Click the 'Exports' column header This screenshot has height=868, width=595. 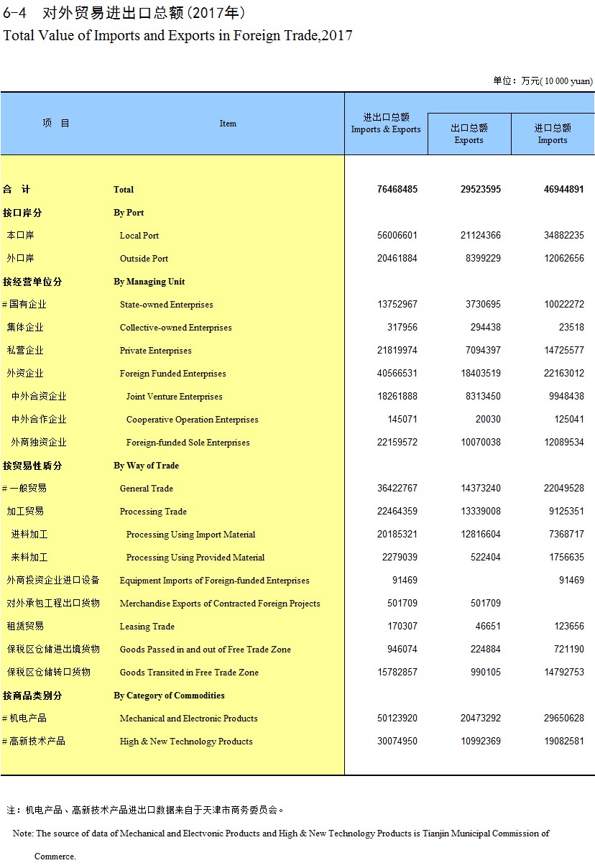pos(469,134)
